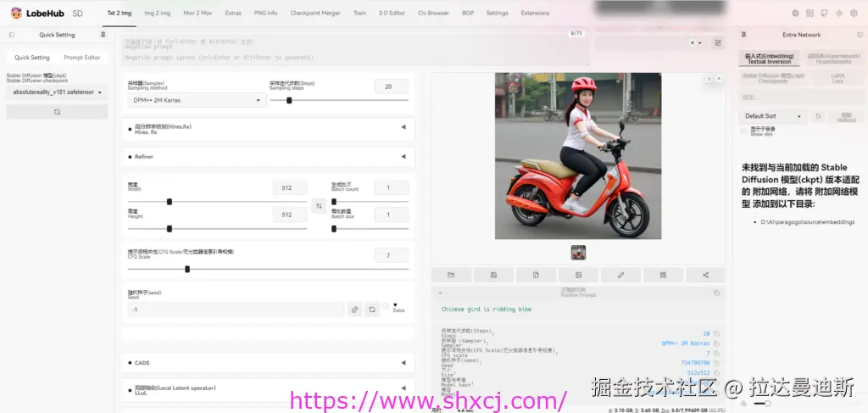Viewport: 868px width, 413px height.
Task: Select the generated image thumbnail
Action: [x=578, y=253]
